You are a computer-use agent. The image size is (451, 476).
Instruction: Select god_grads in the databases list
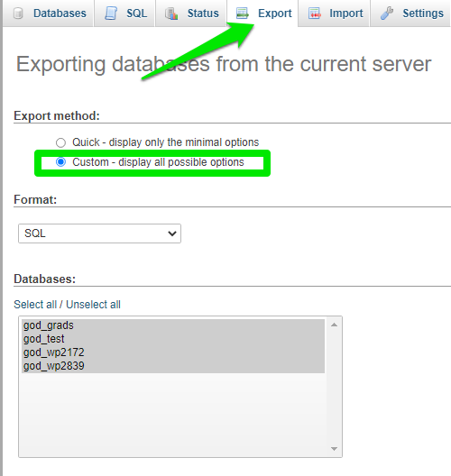tap(173, 325)
